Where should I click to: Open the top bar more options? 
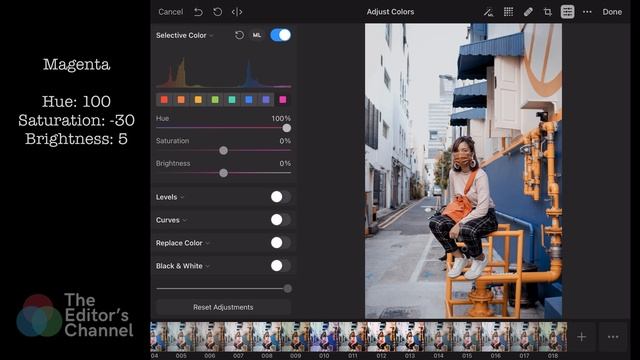point(587,12)
